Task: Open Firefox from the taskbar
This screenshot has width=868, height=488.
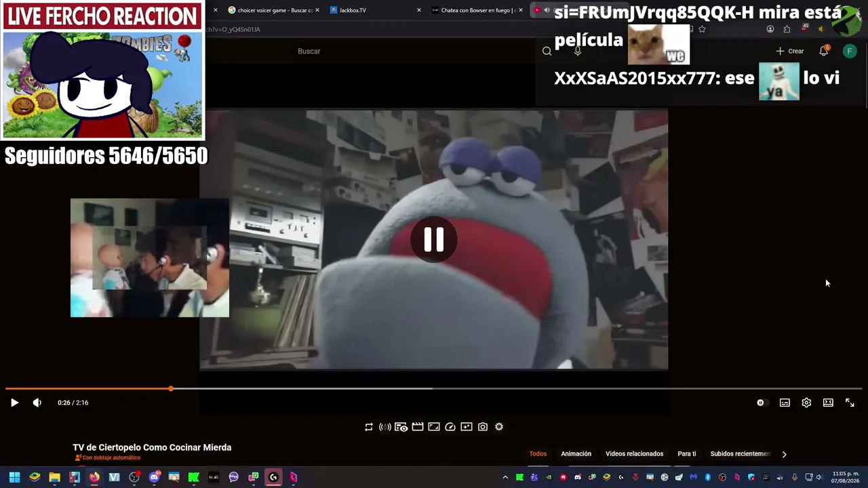Action: pyautogui.click(x=94, y=477)
